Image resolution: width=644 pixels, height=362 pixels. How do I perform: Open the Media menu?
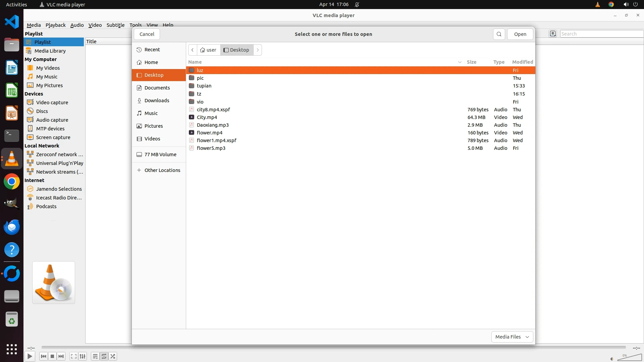tap(34, 25)
